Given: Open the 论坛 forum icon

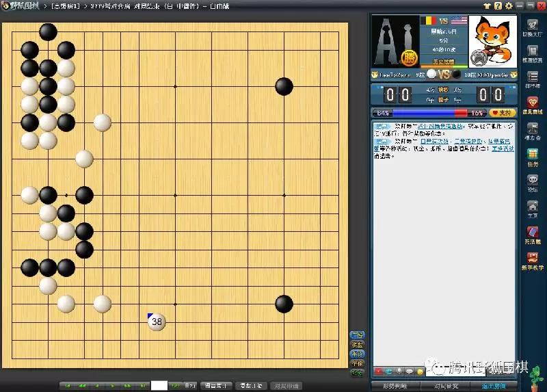Looking at the screenshot, I should point(533,183).
